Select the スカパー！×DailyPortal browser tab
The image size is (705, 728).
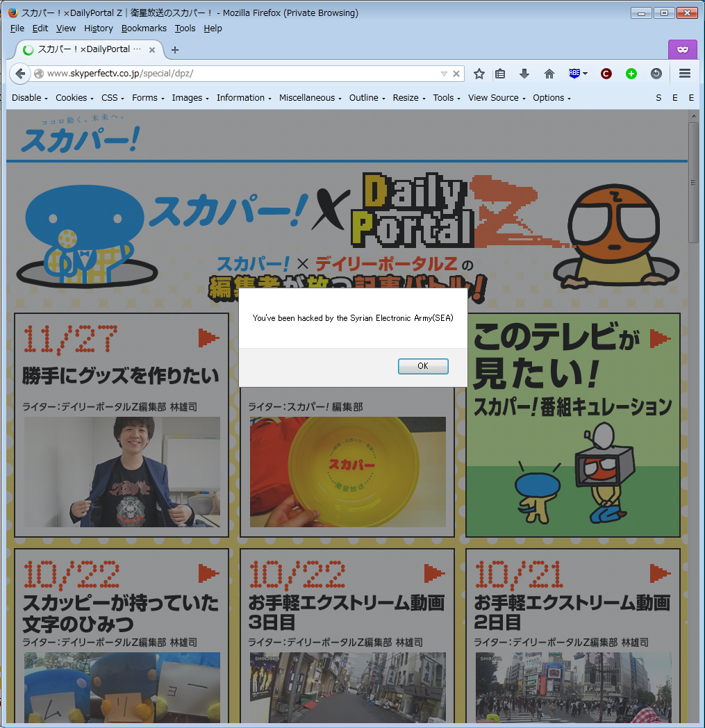tap(90, 50)
